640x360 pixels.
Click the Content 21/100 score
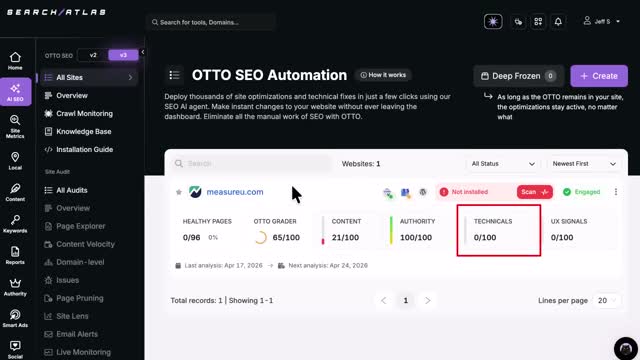[x=345, y=237]
